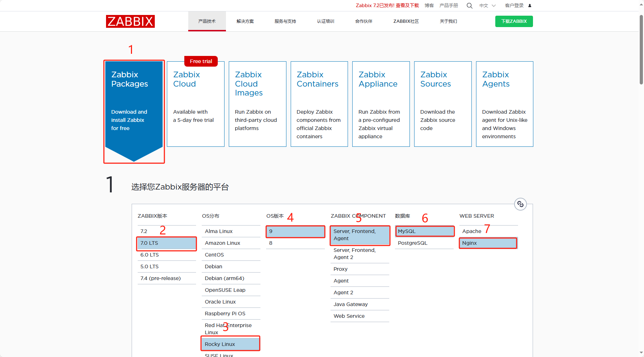This screenshot has width=644, height=357.
Task: Select Amazon Linux as OS distribution
Action: (x=231, y=243)
